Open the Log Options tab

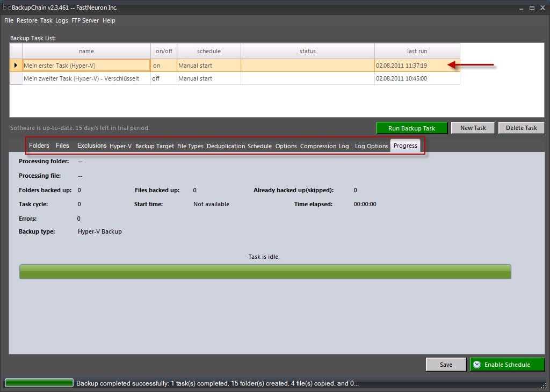[x=372, y=146]
